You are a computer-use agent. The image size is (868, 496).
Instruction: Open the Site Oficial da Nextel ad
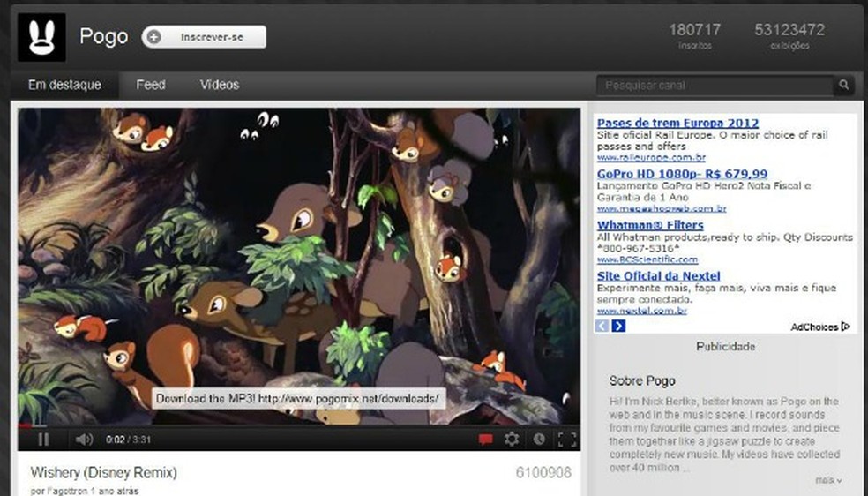(658, 275)
